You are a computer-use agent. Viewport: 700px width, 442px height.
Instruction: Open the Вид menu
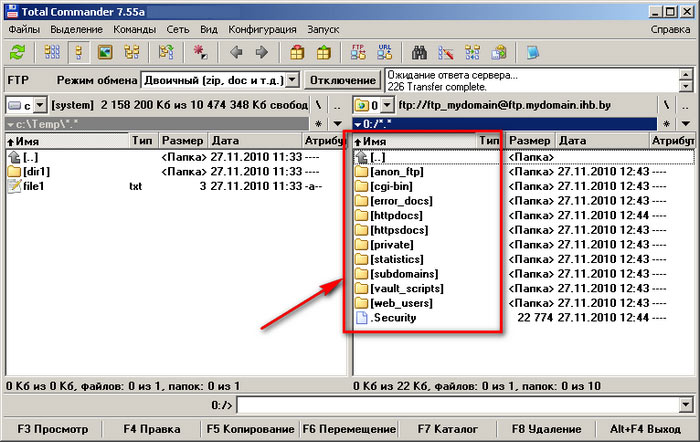[208, 29]
